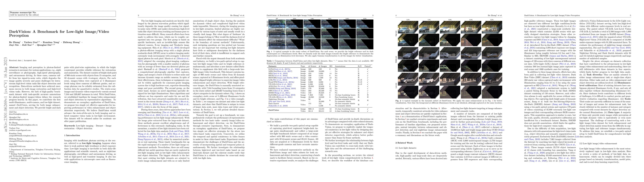Open the Sakaridis et al., 2019 citation in Table 1

278,106
